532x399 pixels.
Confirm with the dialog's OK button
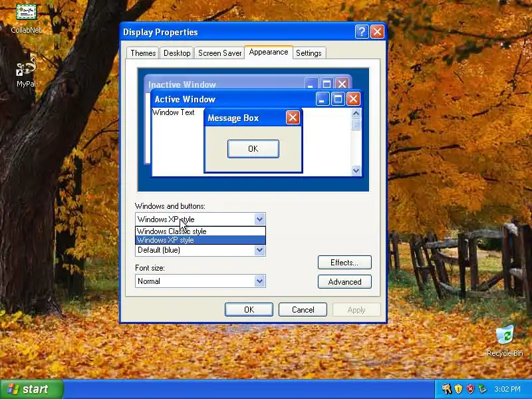point(249,309)
